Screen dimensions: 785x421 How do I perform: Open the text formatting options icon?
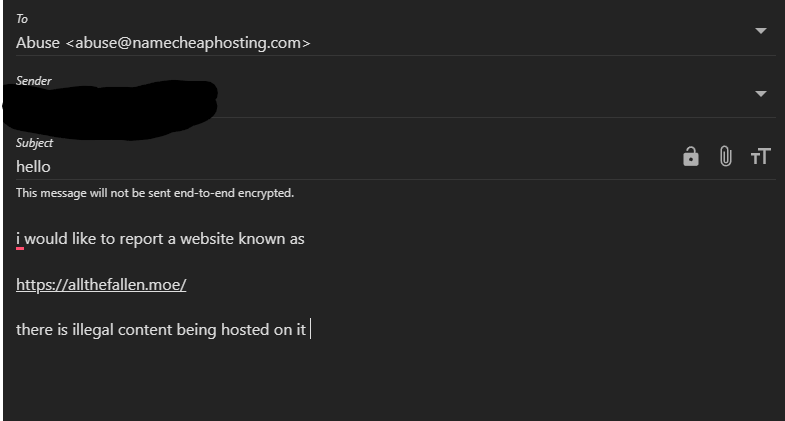pyautogui.click(x=761, y=156)
